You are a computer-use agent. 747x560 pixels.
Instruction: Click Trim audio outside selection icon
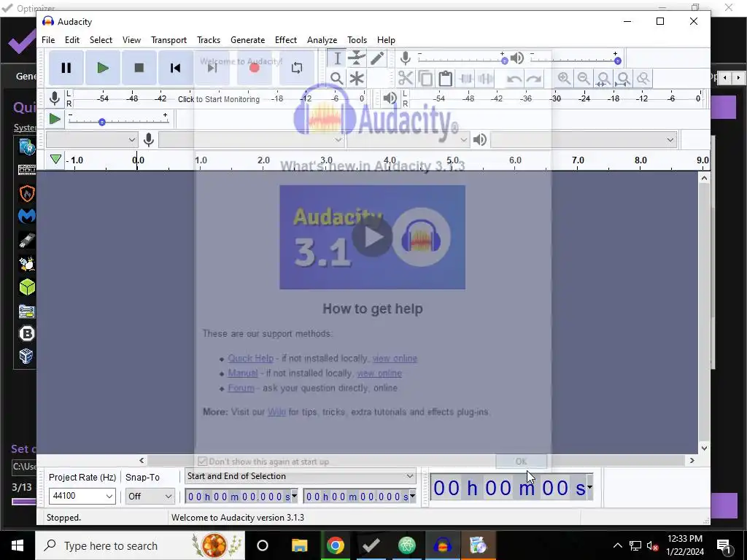[465, 78]
